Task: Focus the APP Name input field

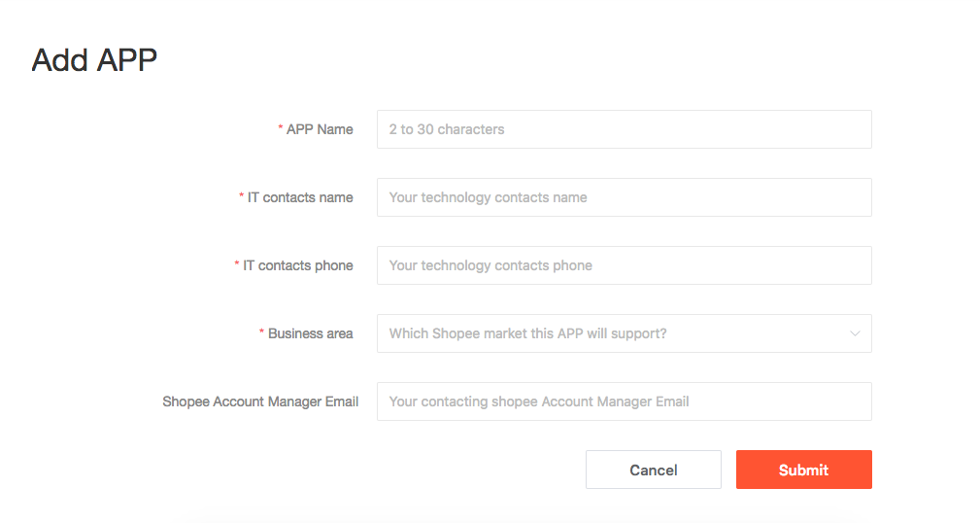Action: coord(625,129)
